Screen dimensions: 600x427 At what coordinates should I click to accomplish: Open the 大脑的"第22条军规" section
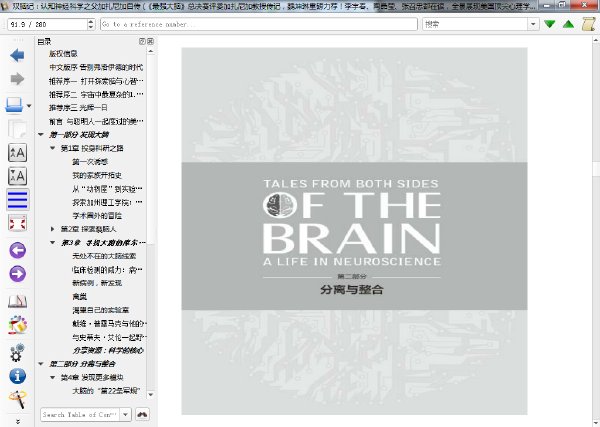[106, 391]
